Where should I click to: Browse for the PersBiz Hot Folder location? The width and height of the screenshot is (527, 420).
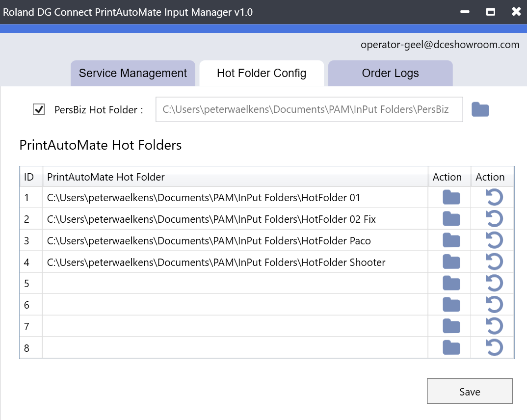point(480,109)
